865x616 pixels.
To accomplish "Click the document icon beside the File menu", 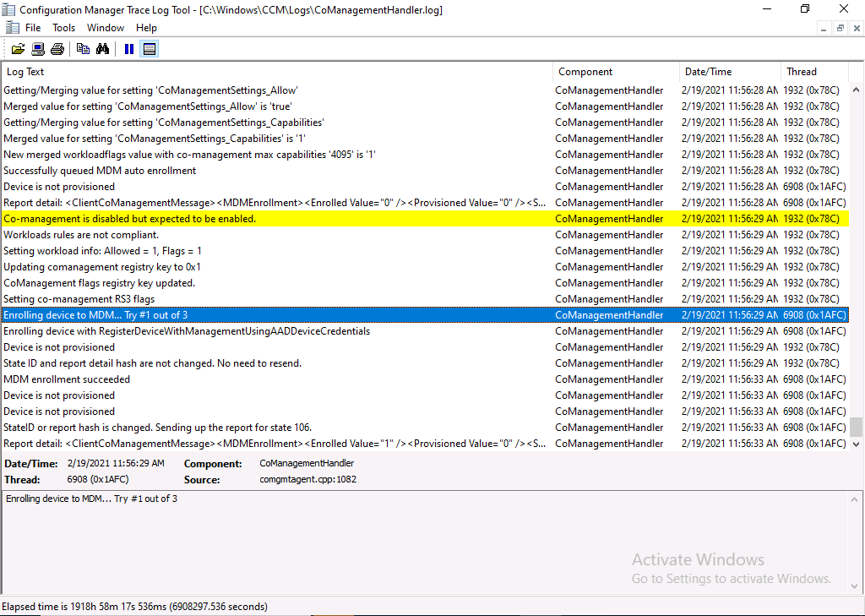I will (12, 28).
